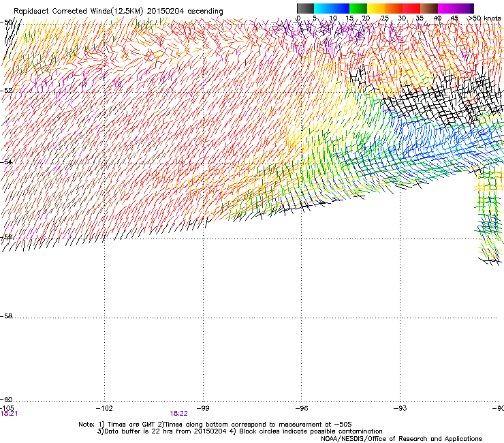Click the purple 18:22 time stamp
Image resolution: width=504 pixels, height=443 pixels.
click(178, 414)
